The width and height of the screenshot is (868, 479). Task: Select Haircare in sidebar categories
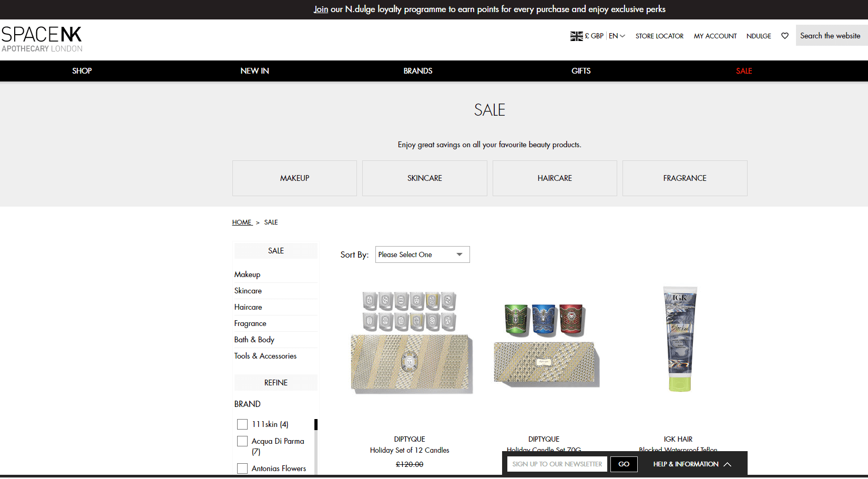tap(248, 307)
